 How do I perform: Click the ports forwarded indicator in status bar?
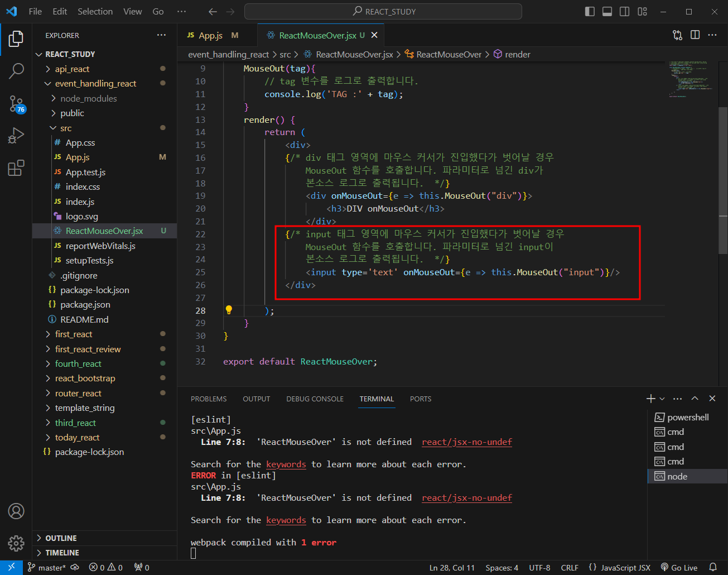coord(142,568)
